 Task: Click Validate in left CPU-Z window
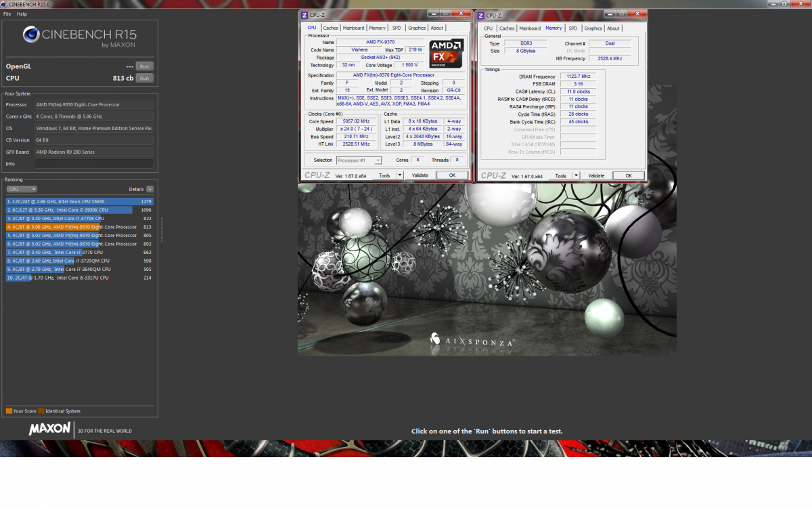(420, 175)
